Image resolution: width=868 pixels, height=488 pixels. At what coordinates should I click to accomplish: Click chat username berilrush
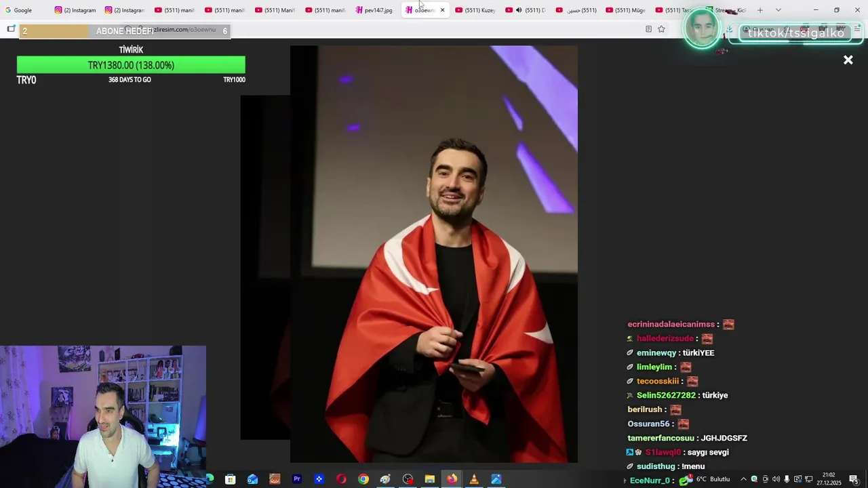coord(644,410)
